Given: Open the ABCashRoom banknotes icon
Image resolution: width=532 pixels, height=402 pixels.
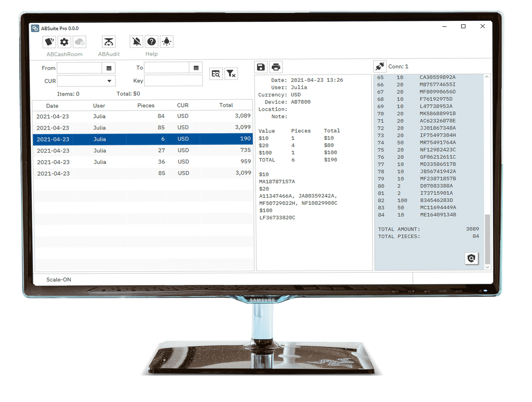Looking at the screenshot, I should (49, 42).
